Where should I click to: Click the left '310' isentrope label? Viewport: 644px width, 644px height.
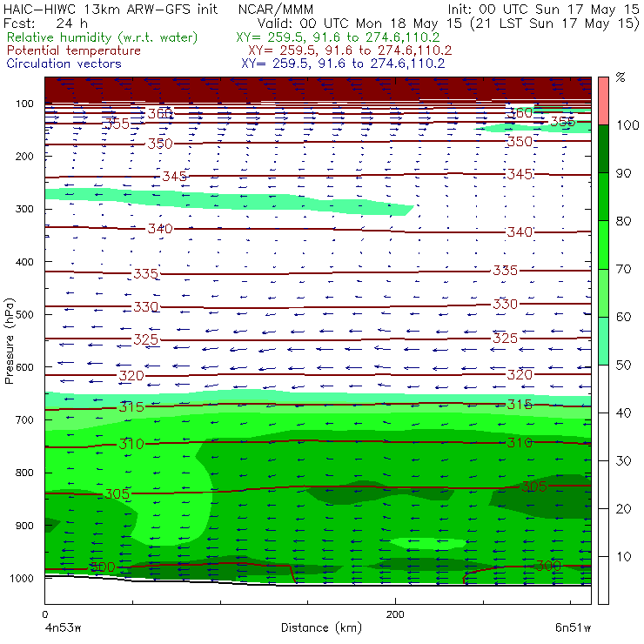click(131, 444)
